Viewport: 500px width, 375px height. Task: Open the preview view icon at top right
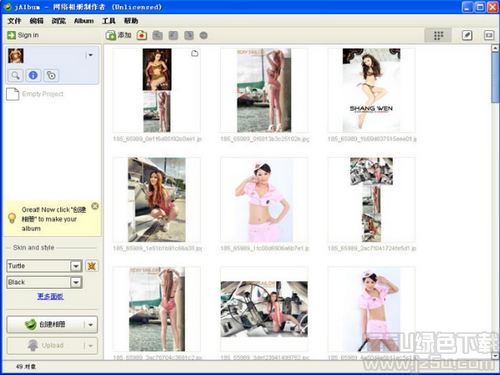489,35
